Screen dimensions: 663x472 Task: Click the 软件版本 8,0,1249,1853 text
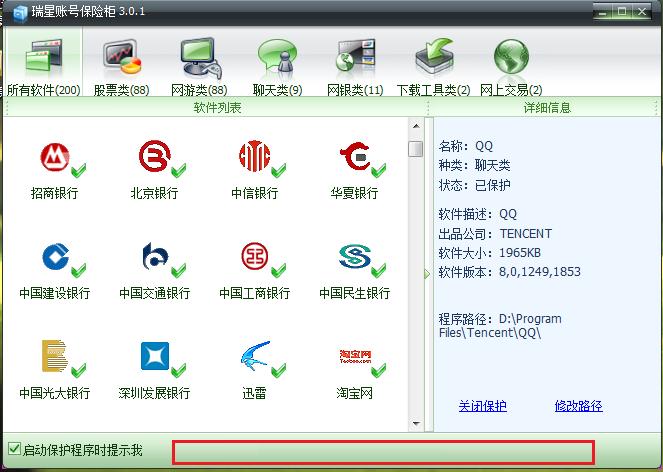[x=510, y=272]
